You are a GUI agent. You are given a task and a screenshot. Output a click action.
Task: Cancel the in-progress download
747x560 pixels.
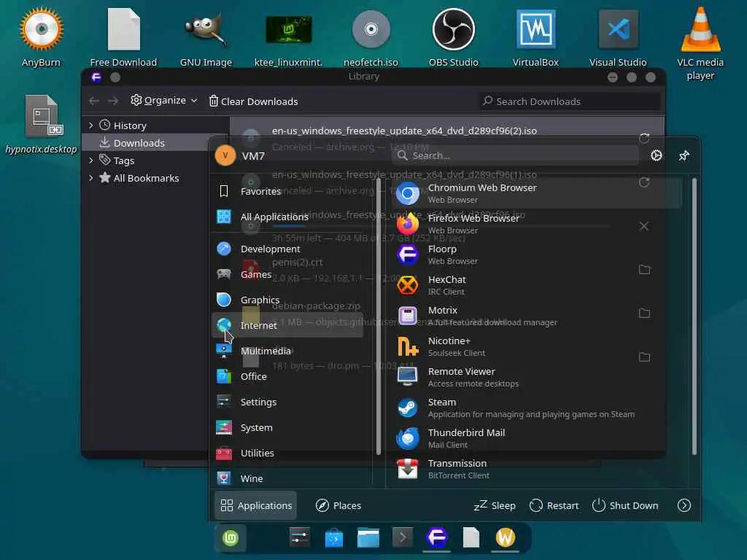[x=644, y=226]
